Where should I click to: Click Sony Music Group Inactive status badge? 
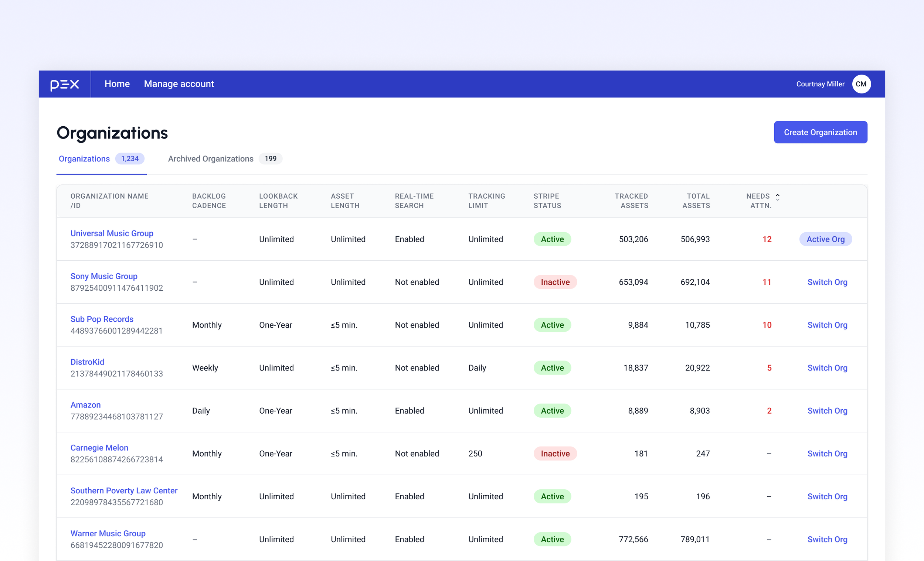pyautogui.click(x=555, y=282)
